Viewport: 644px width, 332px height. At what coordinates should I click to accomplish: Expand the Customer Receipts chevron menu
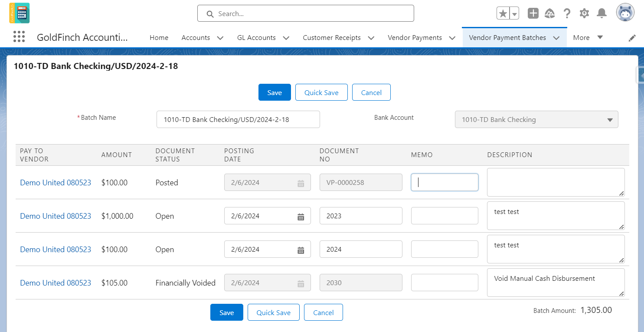click(371, 38)
